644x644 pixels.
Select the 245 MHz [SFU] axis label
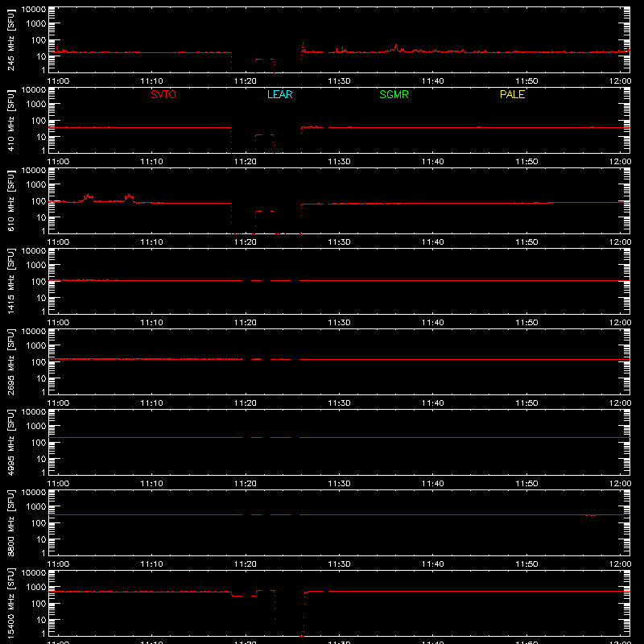point(10,39)
